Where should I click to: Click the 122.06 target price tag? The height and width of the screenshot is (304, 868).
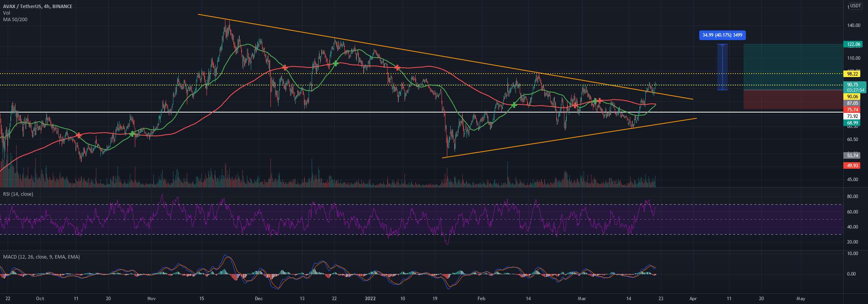click(x=853, y=44)
